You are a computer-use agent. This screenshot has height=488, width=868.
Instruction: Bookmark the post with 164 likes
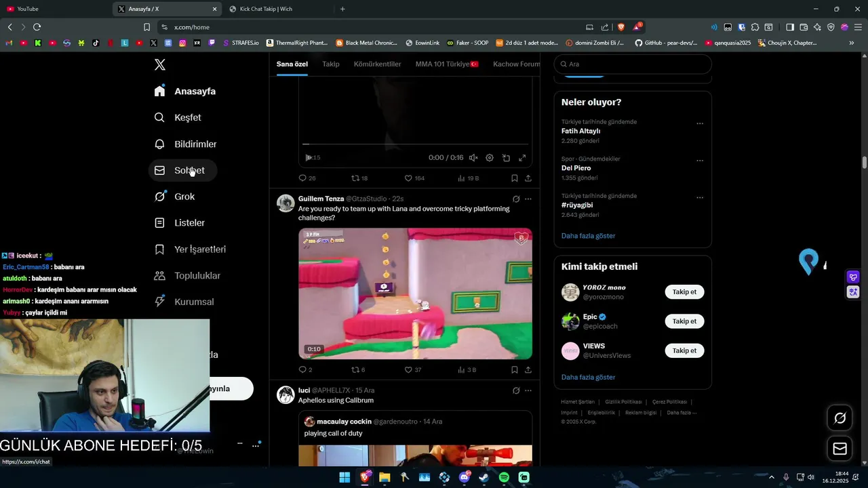514,178
